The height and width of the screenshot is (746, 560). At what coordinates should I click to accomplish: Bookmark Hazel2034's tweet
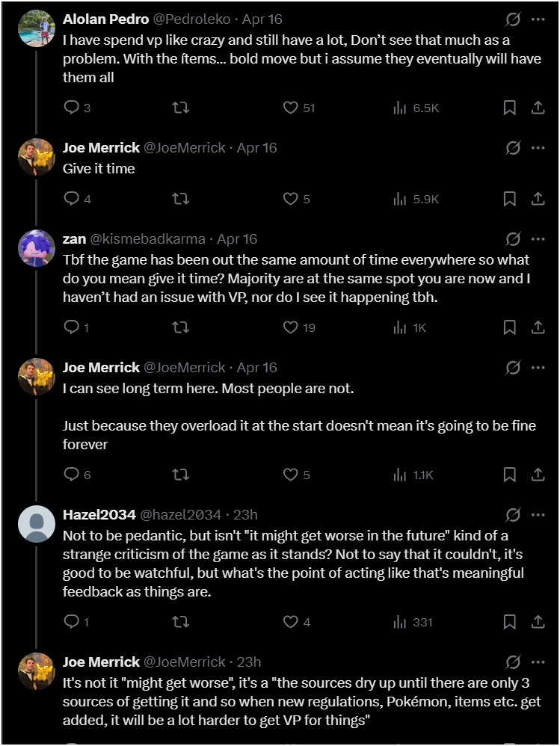(509, 621)
